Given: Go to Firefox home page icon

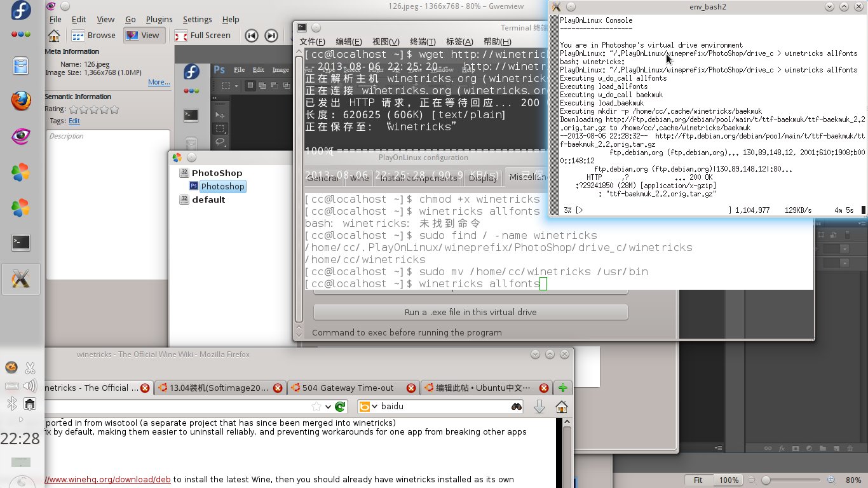Looking at the screenshot, I should (x=562, y=407).
